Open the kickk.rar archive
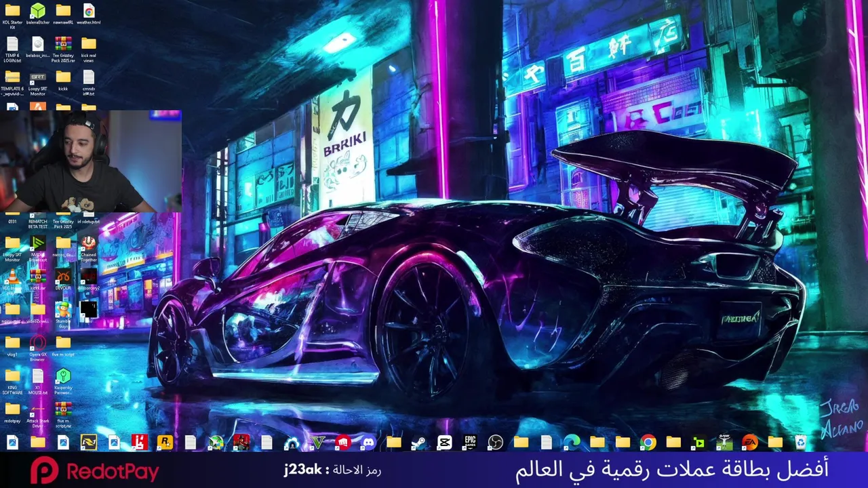The height and width of the screenshot is (488, 868). (x=38, y=280)
